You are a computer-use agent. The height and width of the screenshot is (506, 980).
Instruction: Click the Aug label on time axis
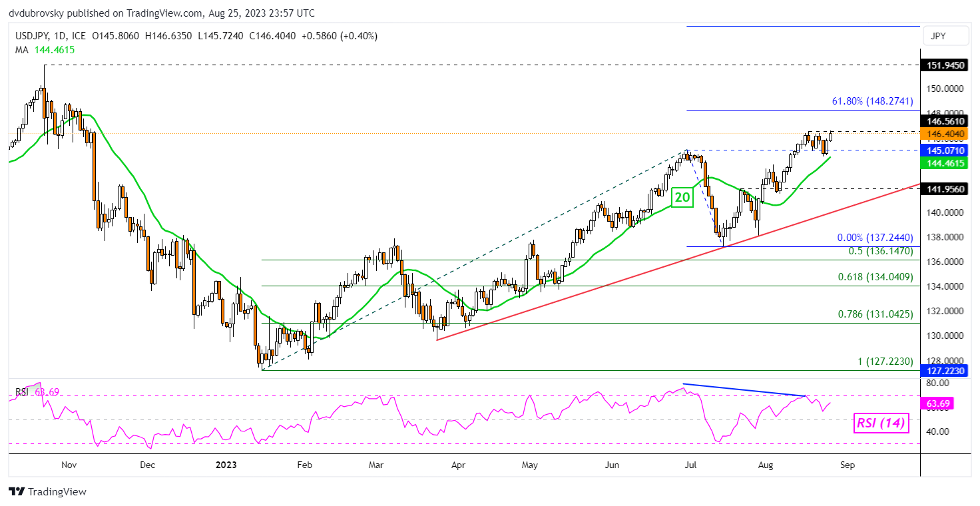click(x=766, y=465)
